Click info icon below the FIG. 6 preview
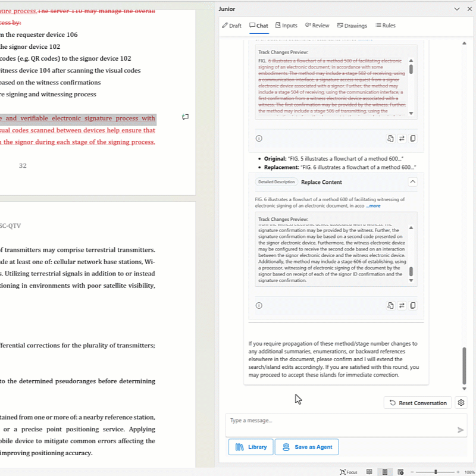This screenshot has height=476, width=476. pyautogui.click(x=259, y=305)
